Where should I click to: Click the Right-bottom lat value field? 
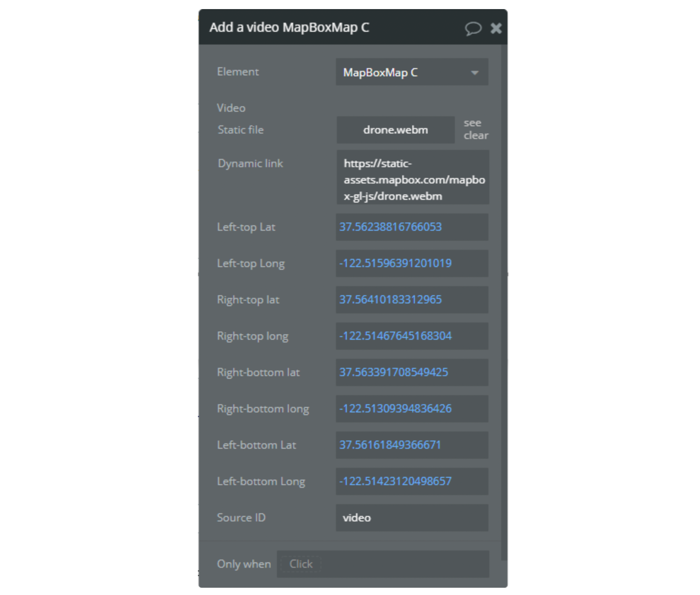411,372
